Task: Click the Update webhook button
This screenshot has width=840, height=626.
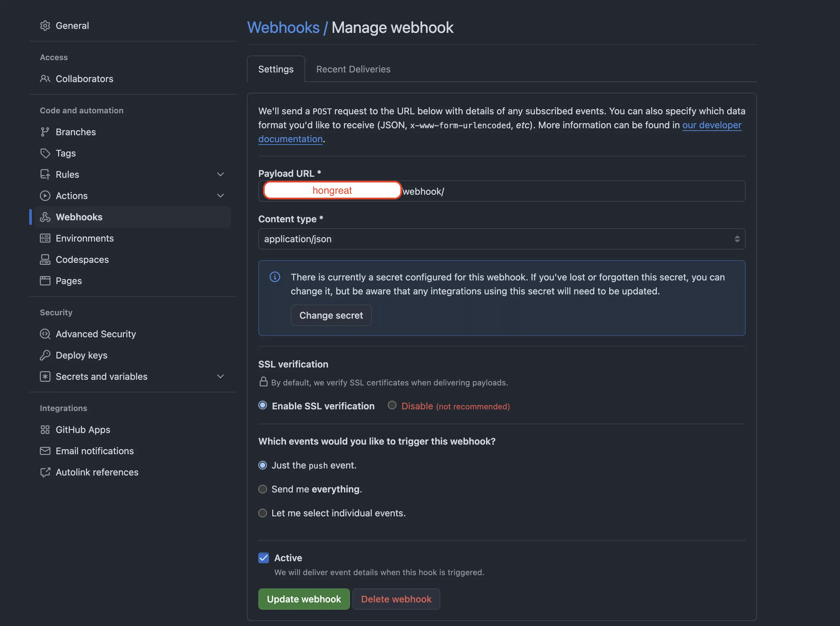Action: tap(303, 599)
